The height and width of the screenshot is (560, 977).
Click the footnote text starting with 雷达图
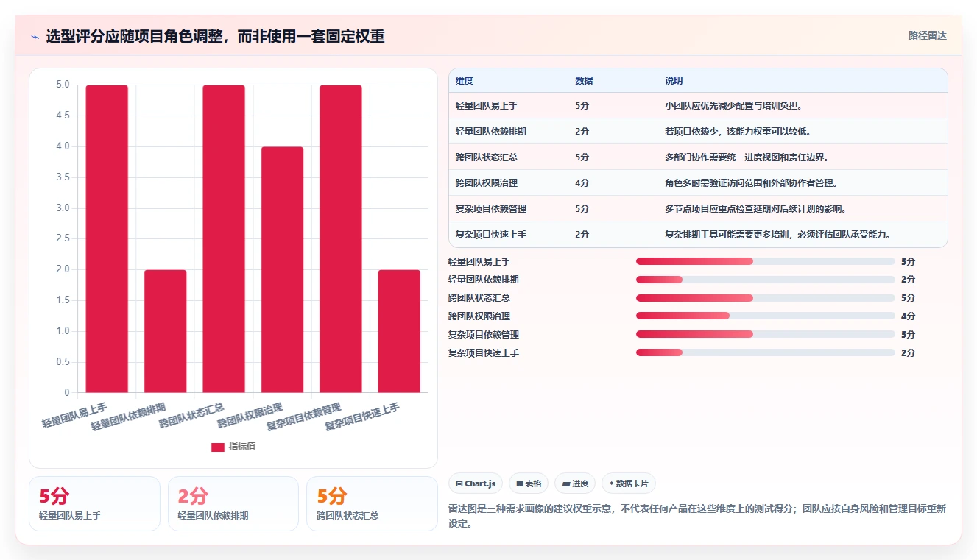click(x=696, y=516)
